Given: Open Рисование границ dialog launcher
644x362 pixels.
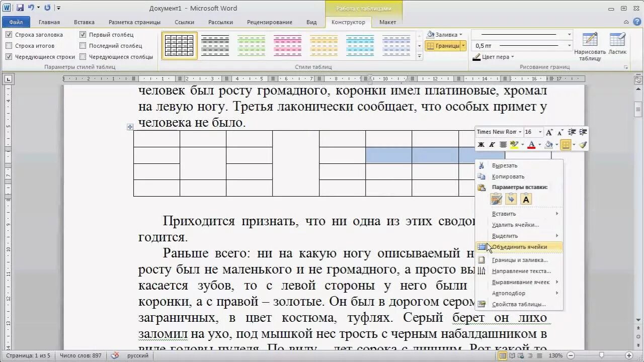Looking at the screenshot, I should pyautogui.click(x=626, y=67).
